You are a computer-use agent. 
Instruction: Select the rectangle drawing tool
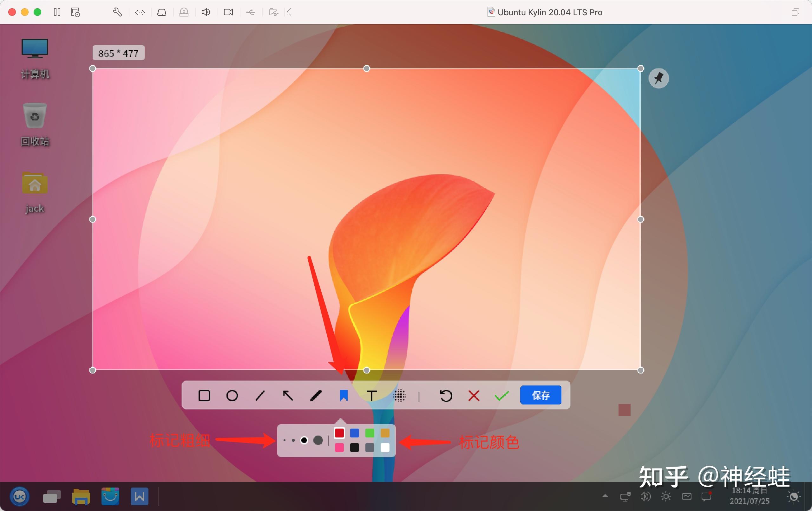tap(204, 395)
